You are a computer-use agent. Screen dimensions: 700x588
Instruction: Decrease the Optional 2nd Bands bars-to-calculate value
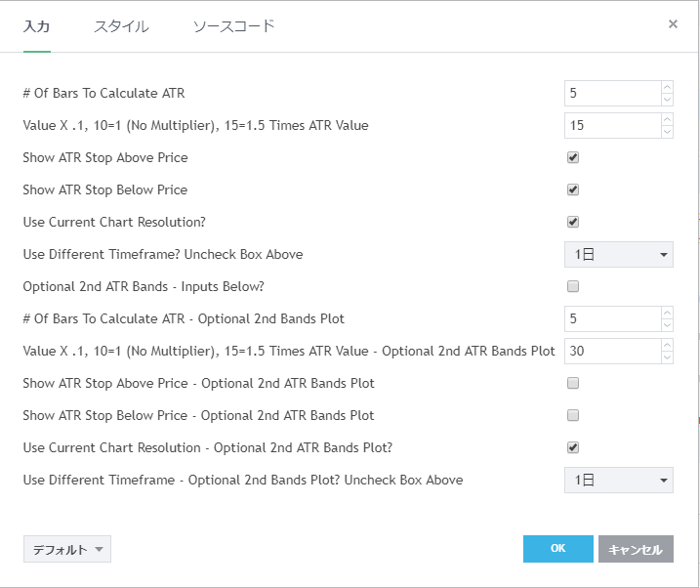tap(667, 325)
